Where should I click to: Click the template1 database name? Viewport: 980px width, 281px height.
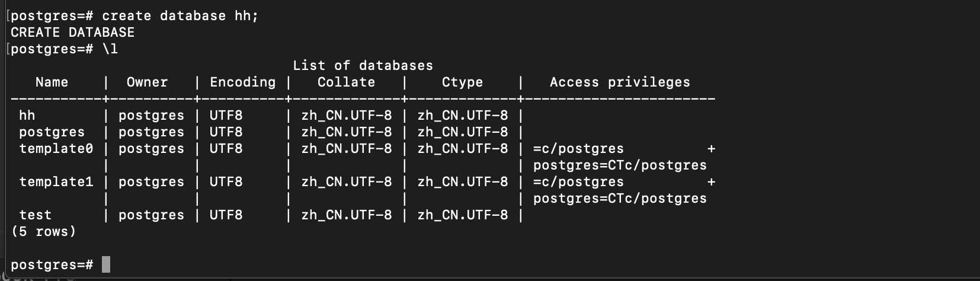pos(56,182)
